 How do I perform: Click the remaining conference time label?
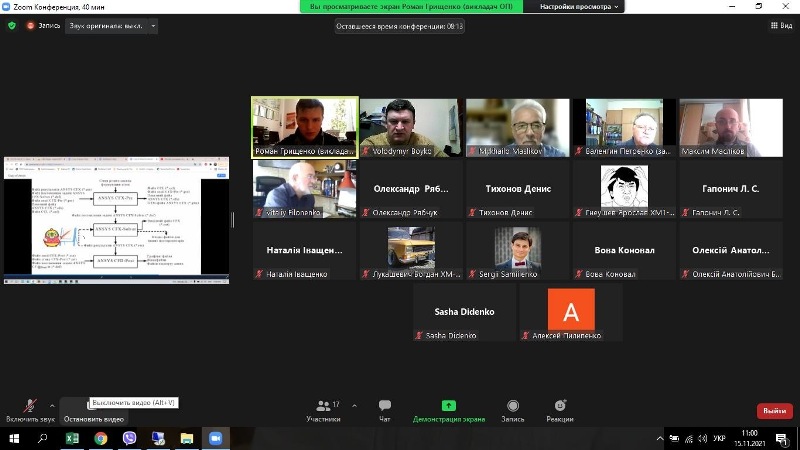tap(399, 26)
